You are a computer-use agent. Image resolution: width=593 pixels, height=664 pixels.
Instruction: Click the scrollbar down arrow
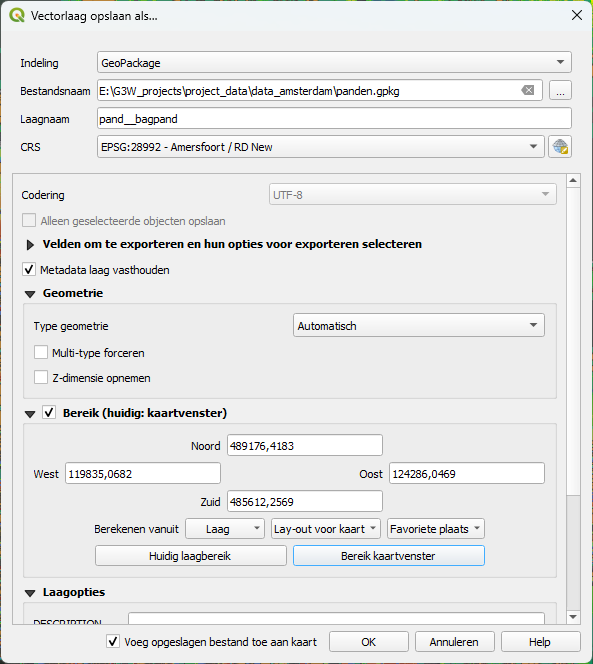coord(573,617)
